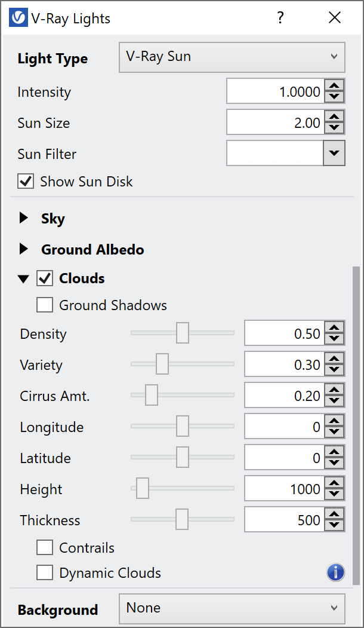Close the V-Ray Lights window
Image resolution: width=364 pixels, height=628 pixels.
coord(334,17)
